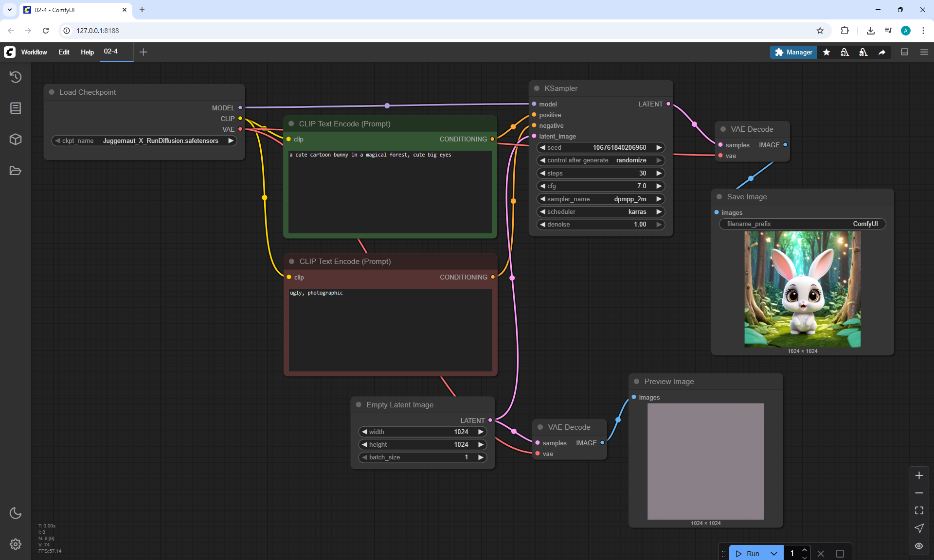
Task: Open the node library sidebar icon
Action: point(16,108)
